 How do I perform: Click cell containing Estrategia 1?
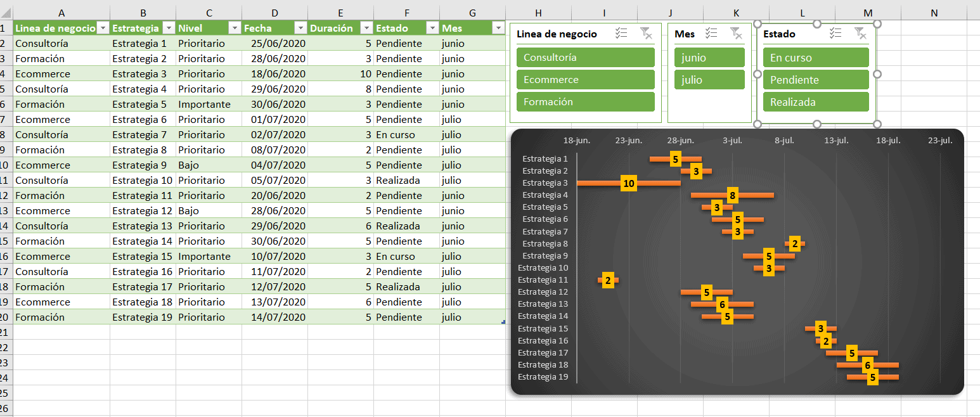[x=143, y=43]
